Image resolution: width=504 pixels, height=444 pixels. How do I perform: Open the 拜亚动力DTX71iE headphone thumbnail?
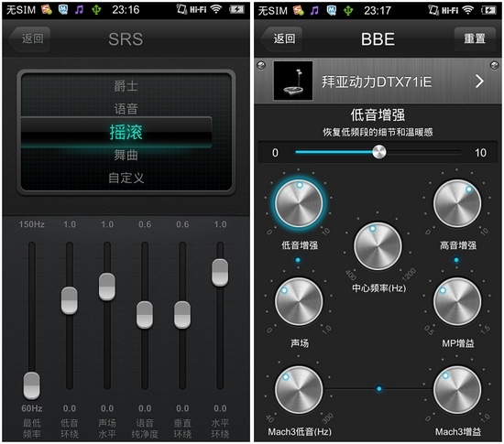(293, 81)
